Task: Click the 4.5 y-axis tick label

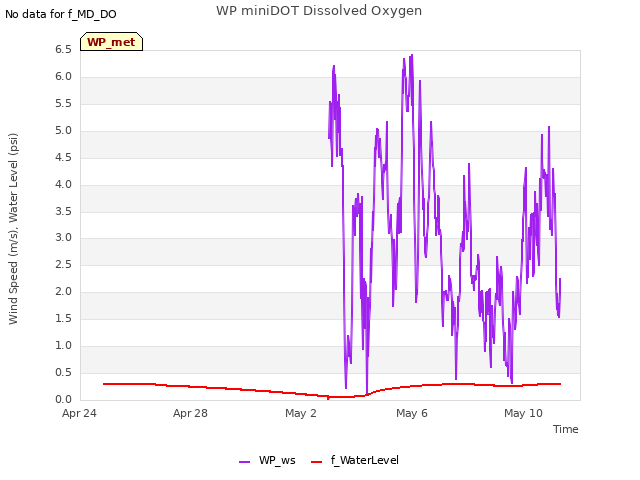Action: tap(63, 158)
